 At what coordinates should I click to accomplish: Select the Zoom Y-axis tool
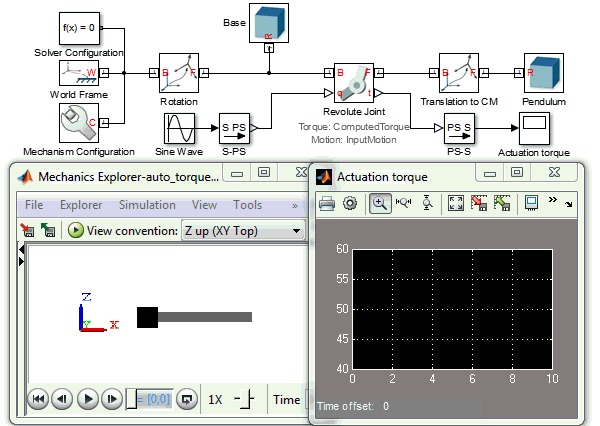point(427,203)
